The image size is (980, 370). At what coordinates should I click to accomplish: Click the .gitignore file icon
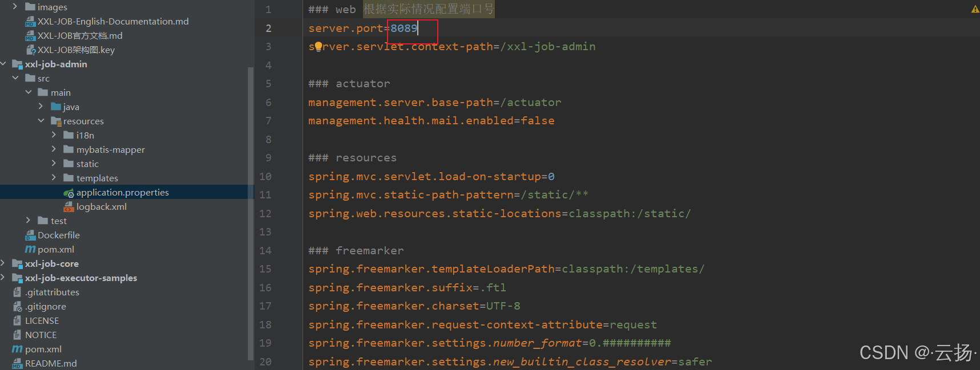(x=18, y=306)
